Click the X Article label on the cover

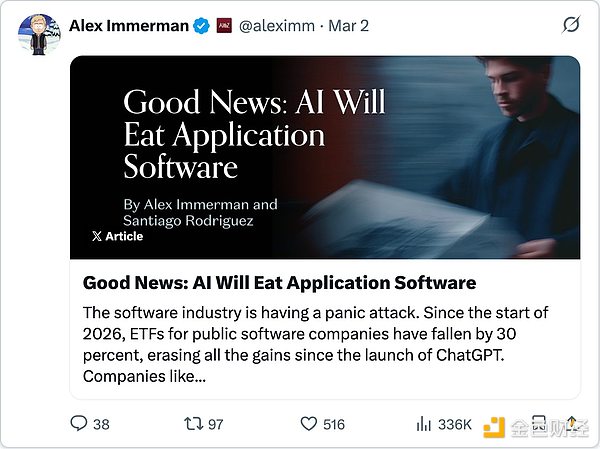pos(117,237)
